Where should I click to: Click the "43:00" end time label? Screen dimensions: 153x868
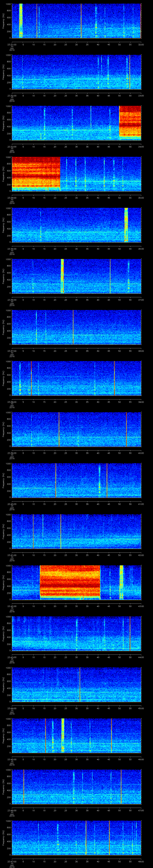point(141,606)
